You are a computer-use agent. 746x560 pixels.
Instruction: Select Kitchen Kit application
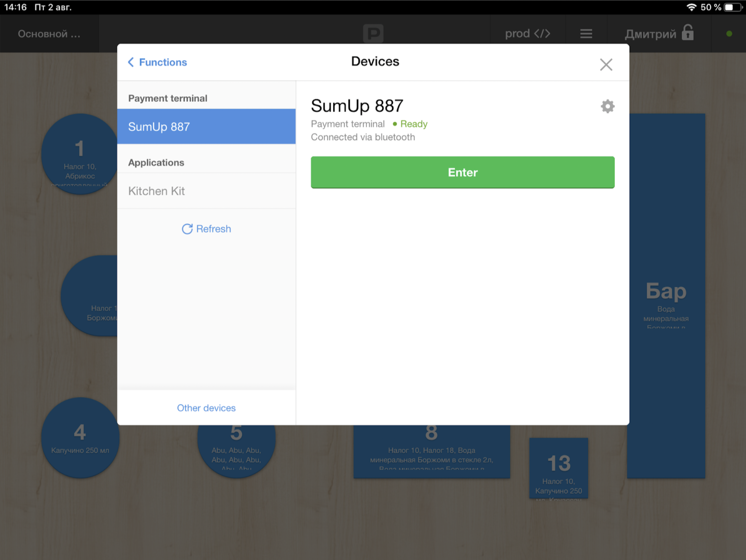206,191
